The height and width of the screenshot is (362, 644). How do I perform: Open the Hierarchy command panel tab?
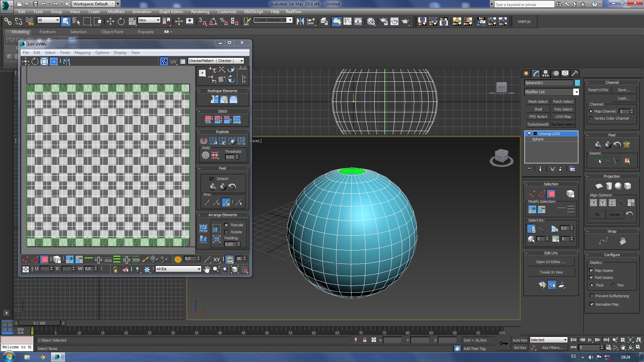point(545,73)
